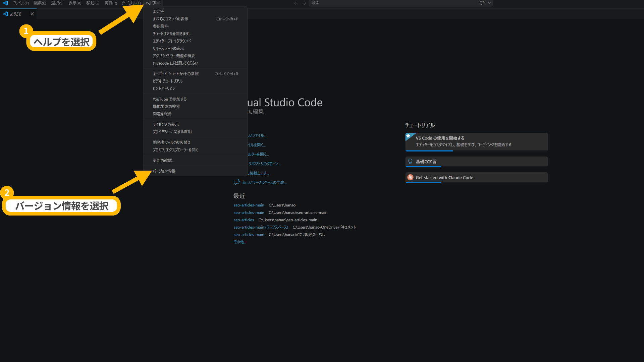This screenshot has height=362, width=644.
Task: Select 参照資料 menu entry
Action: [x=195, y=26]
